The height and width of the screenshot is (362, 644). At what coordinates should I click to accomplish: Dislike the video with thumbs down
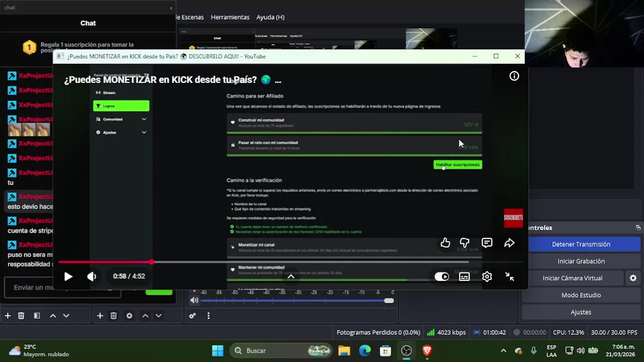pos(464,243)
